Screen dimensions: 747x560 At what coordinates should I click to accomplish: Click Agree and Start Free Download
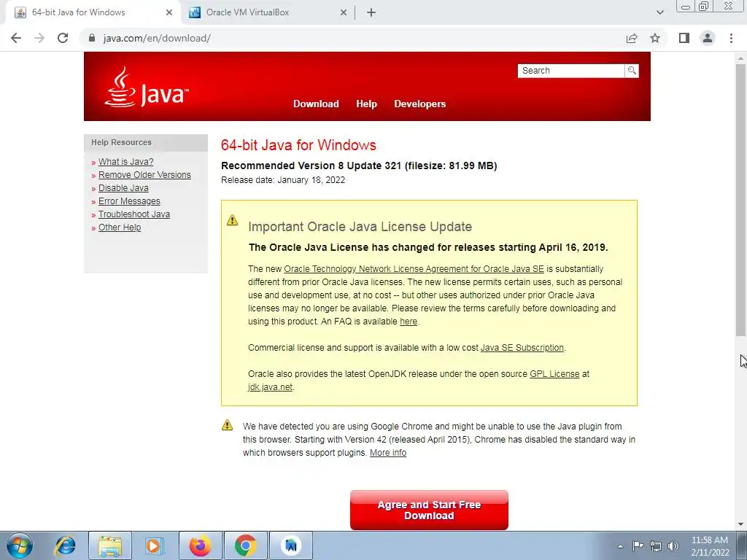point(429,510)
